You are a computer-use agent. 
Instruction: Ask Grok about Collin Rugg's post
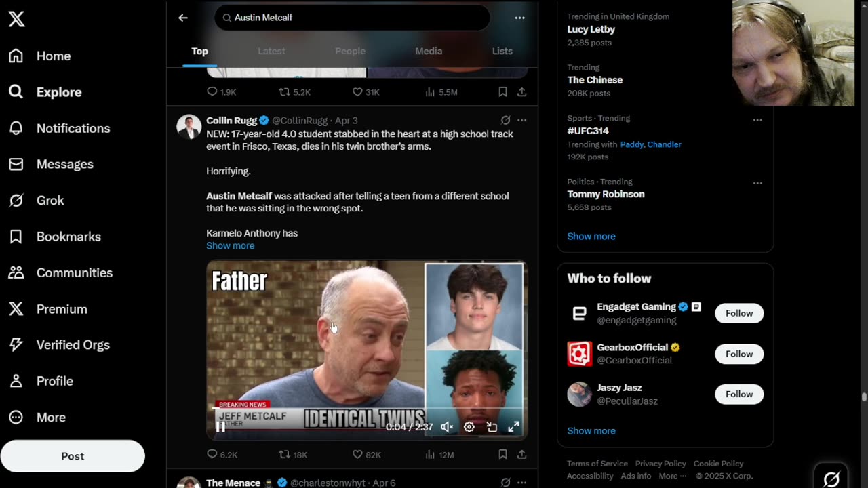tap(505, 120)
